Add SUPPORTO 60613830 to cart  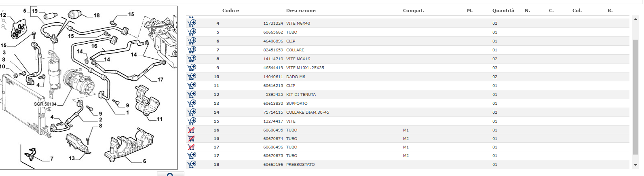coord(192,103)
